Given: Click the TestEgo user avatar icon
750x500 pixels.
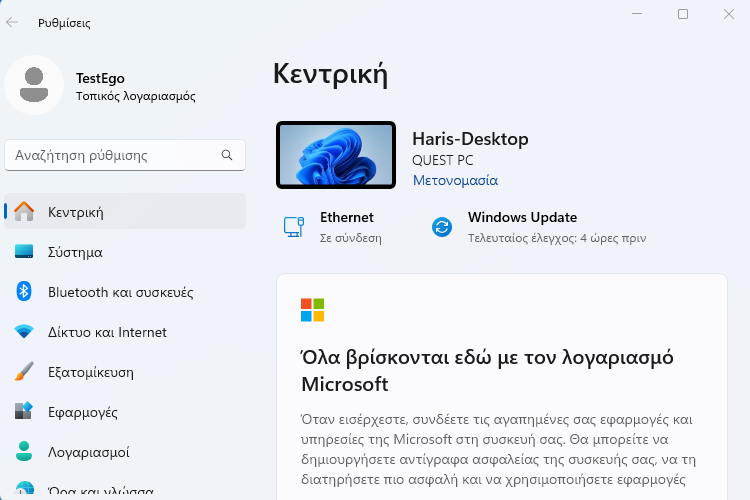Looking at the screenshot, I should [34, 85].
